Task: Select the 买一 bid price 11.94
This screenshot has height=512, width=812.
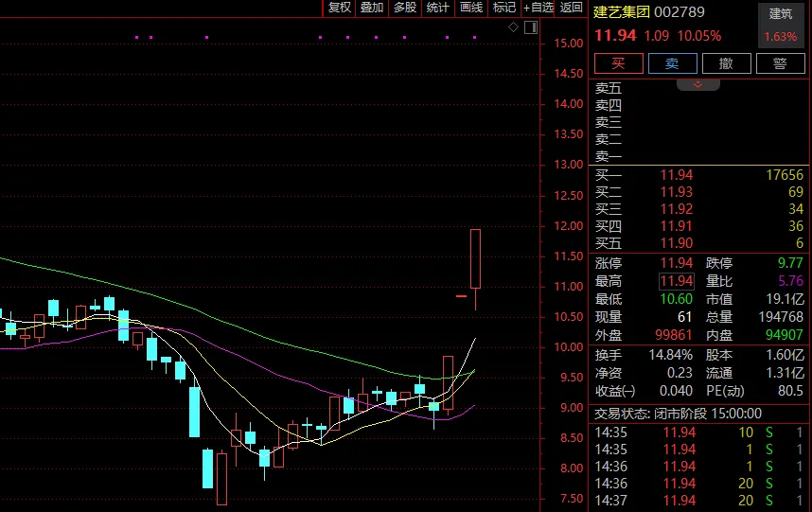Action: tap(677, 175)
